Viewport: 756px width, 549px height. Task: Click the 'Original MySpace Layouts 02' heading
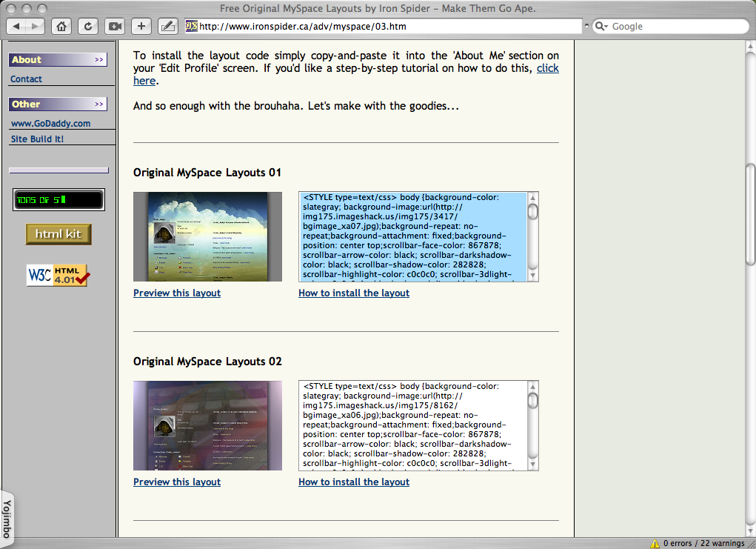[x=208, y=362]
